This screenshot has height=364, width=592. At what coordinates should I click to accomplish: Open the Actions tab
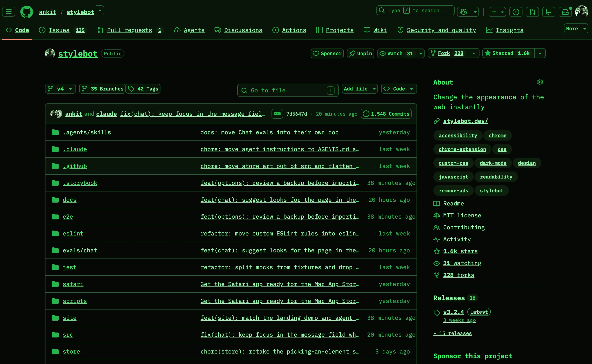[x=289, y=30]
